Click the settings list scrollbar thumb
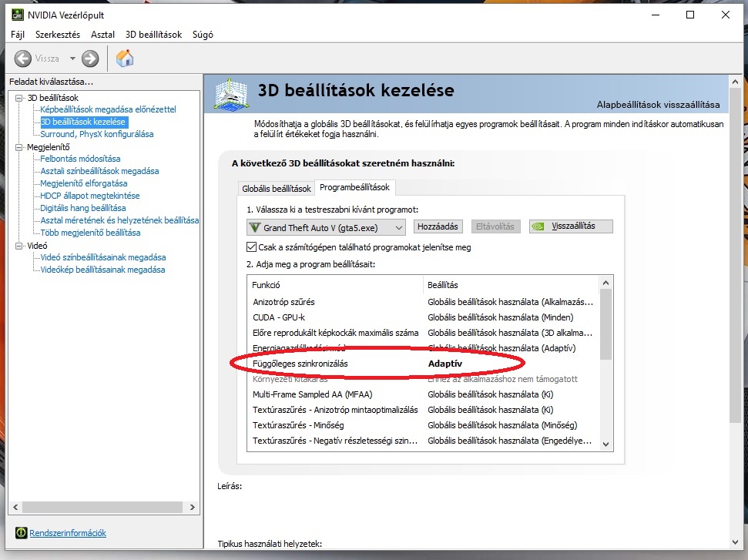 pyautogui.click(x=605, y=324)
